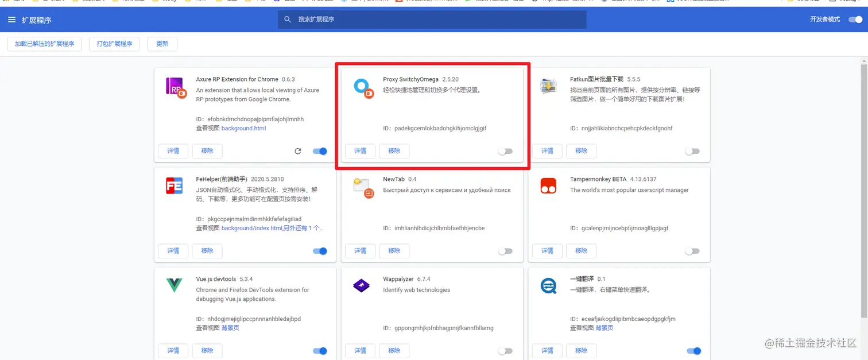Image resolution: width=868 pixels, height=360 pixels.
Task: Click 移除 for Tampermonkey BETA
Action: pyautogui.click(x=582, y=251)
